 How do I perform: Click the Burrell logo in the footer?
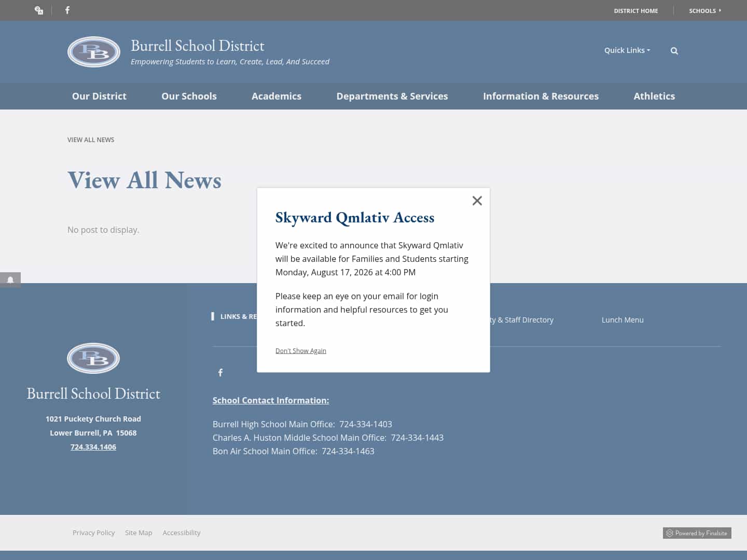(x=93, y=358)
